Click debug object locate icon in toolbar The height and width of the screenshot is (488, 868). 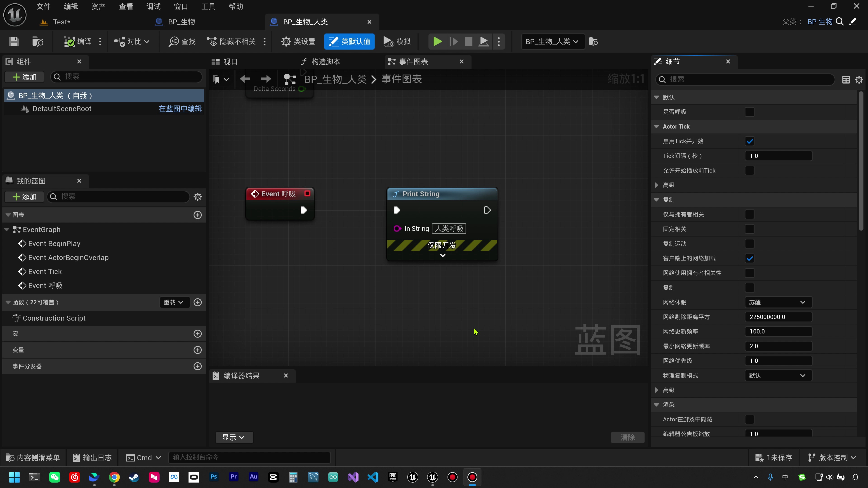click(593, 41)
